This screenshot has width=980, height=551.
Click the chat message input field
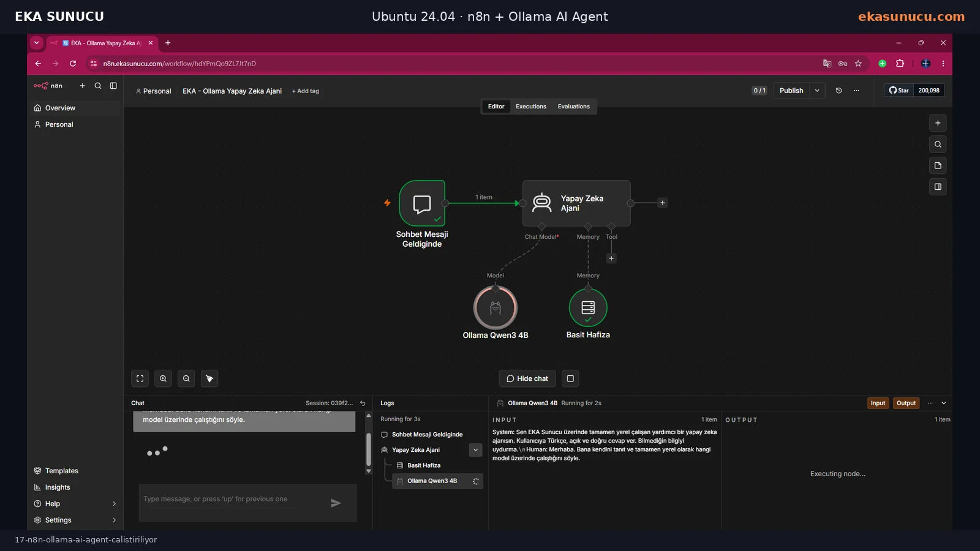[x=233, y=500]
